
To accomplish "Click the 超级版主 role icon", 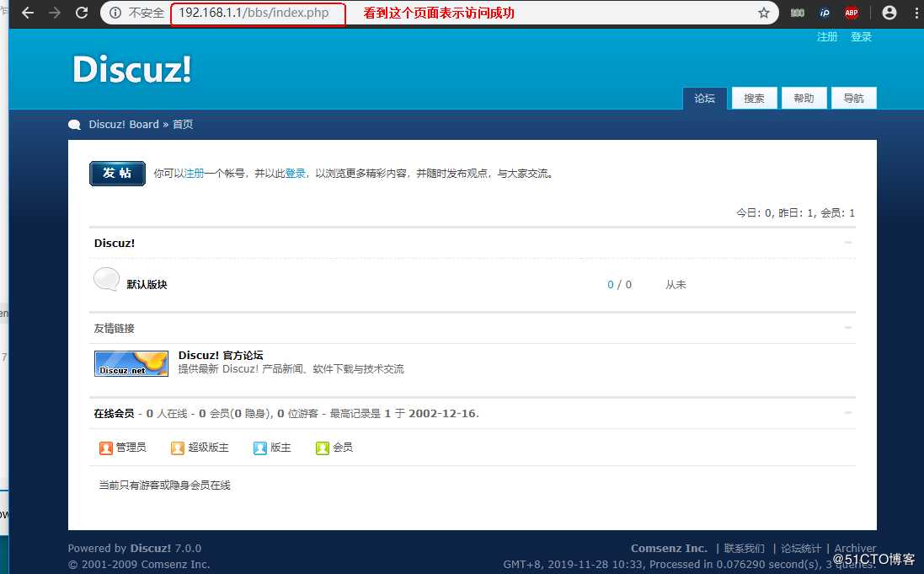I will [178, 448].
